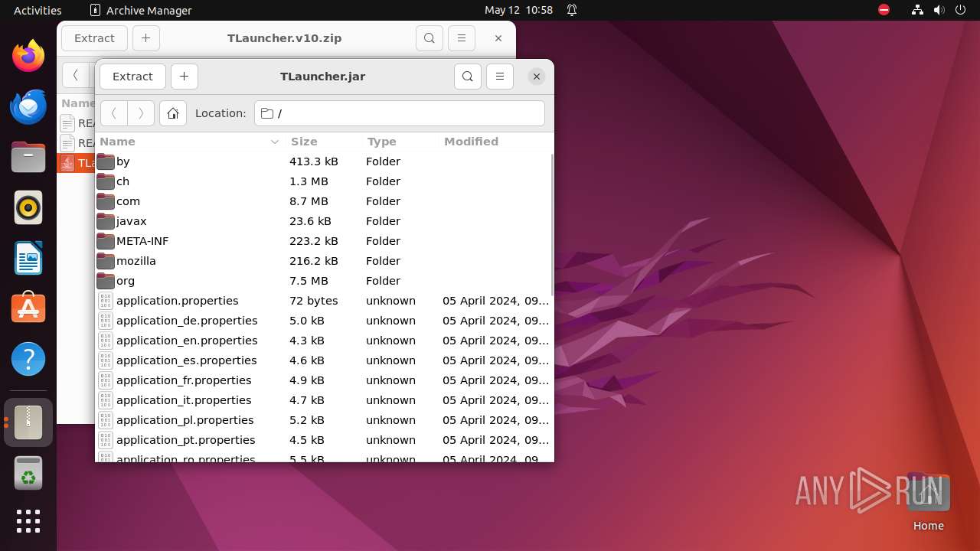Select the 'org' folder icon
980x551 pixels.
tap(106, 281)
